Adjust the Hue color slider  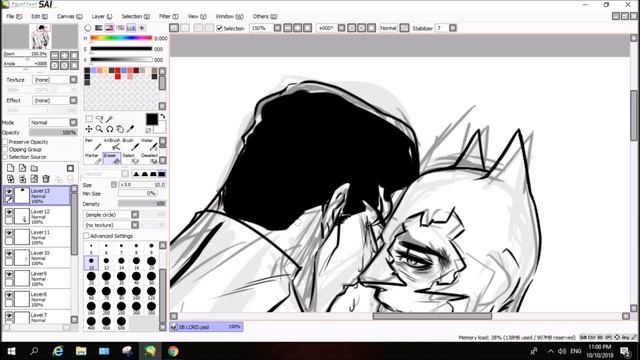pyautogui.click(x=121, y=38)
